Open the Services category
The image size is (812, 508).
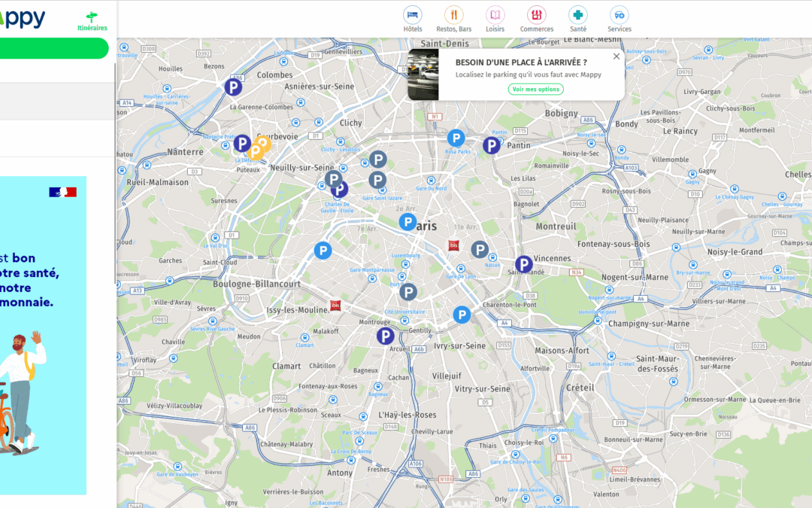[x=620, y=19]
